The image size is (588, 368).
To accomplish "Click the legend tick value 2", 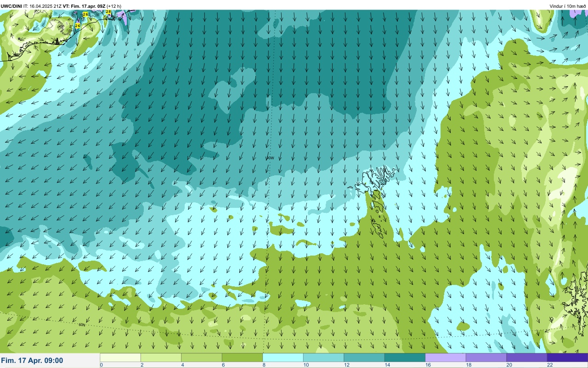I will point(142,365).
